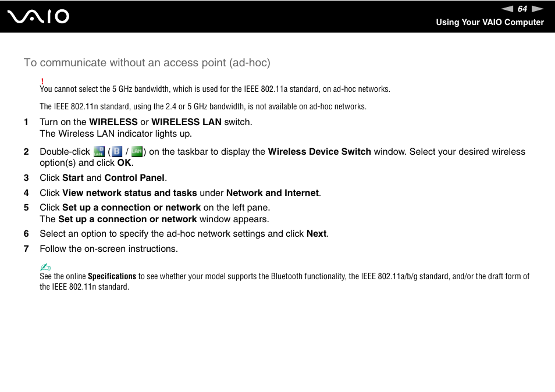The height and width of the screenshot is (392, 555).
Task: Click the blue Bluetooth icon in step 2
Action: [117, 152]
